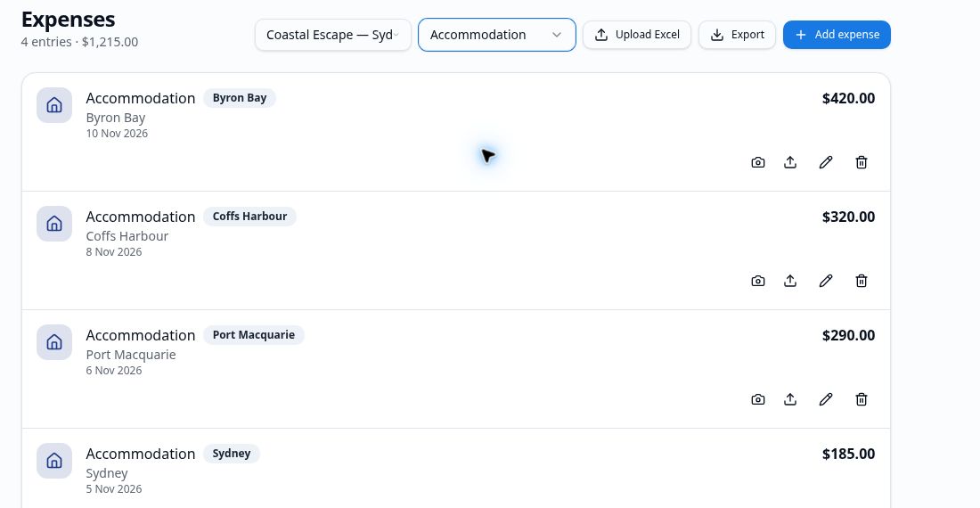Click the Coffs Harbour location tag
The width and height of the screenshot is (980, 508).
249,217
